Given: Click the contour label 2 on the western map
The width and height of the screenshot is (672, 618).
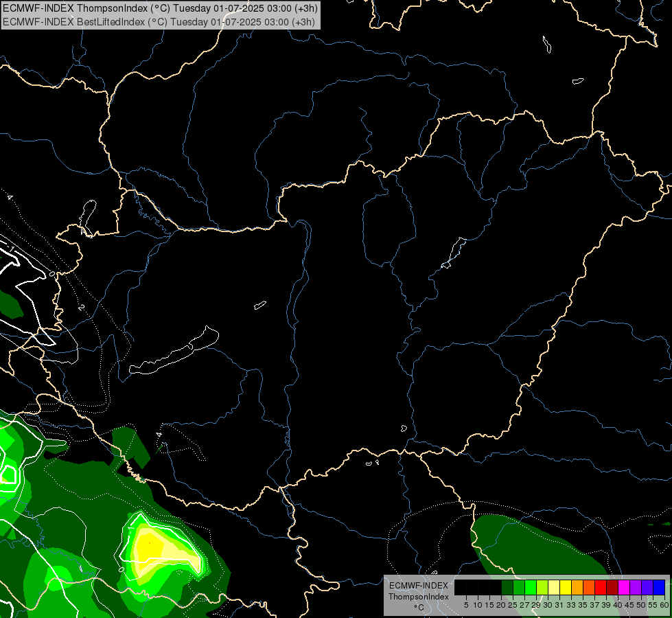Looking at the screenshot, I should tap(82, 307).
